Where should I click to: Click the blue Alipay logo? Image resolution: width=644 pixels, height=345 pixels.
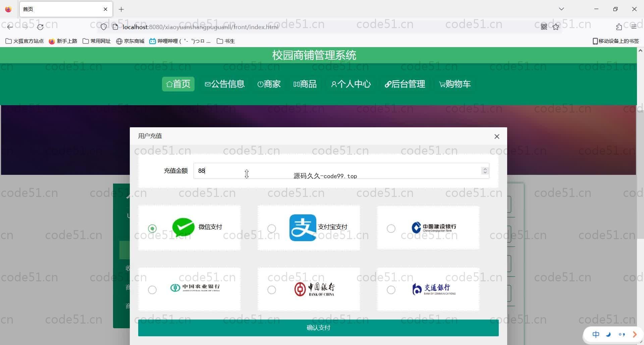(x=303, y=228)
